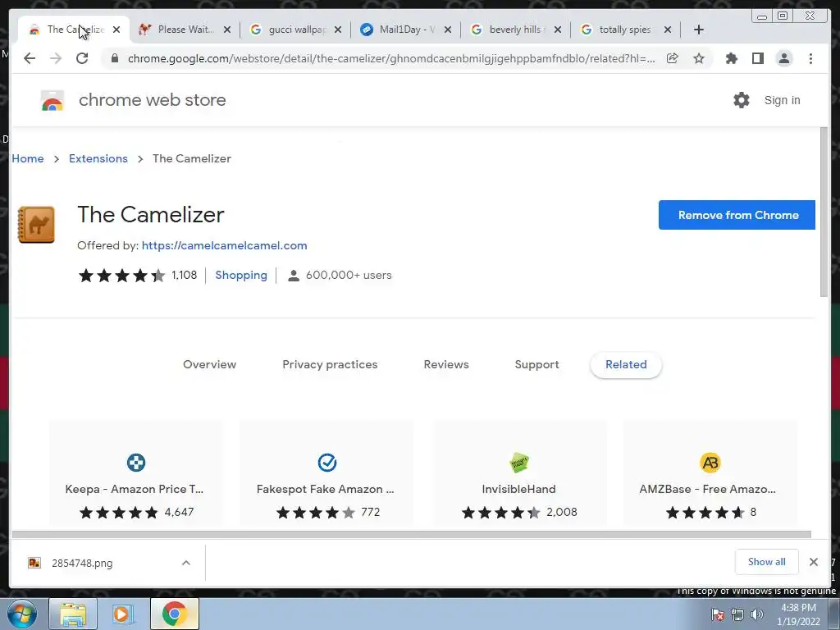
Task: Click the network tray icon
Action: tap(737, 614)
